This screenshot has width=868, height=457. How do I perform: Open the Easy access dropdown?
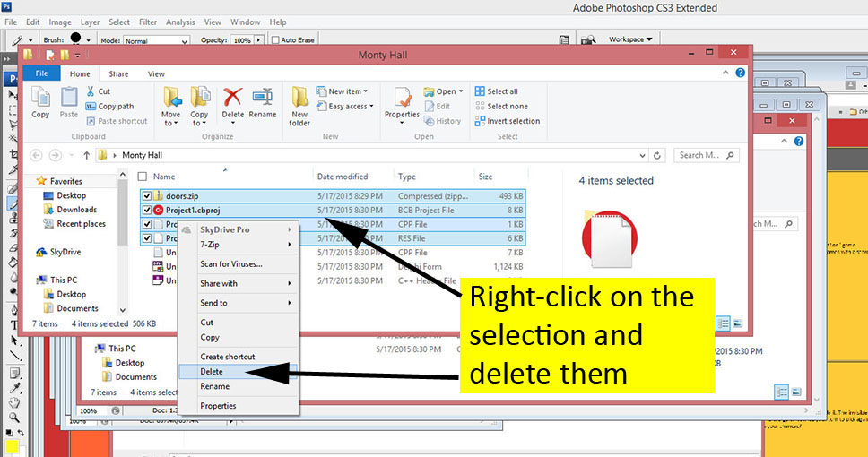coord(345,107)
